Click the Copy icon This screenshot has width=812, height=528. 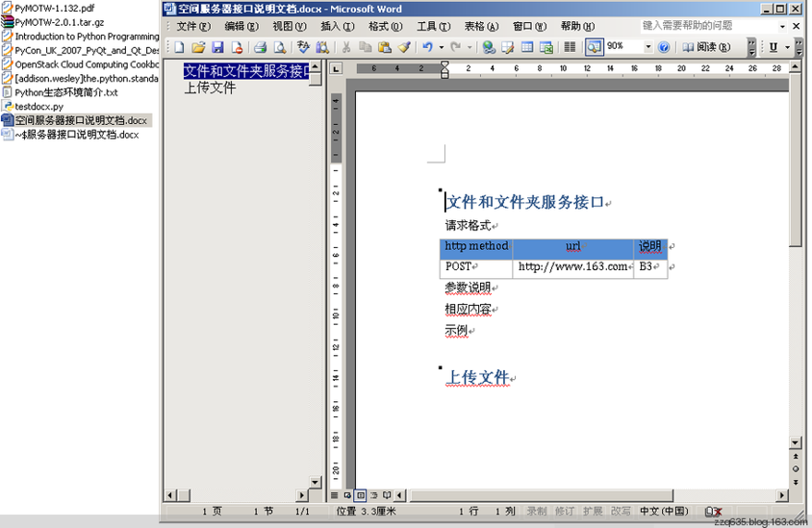365,48
